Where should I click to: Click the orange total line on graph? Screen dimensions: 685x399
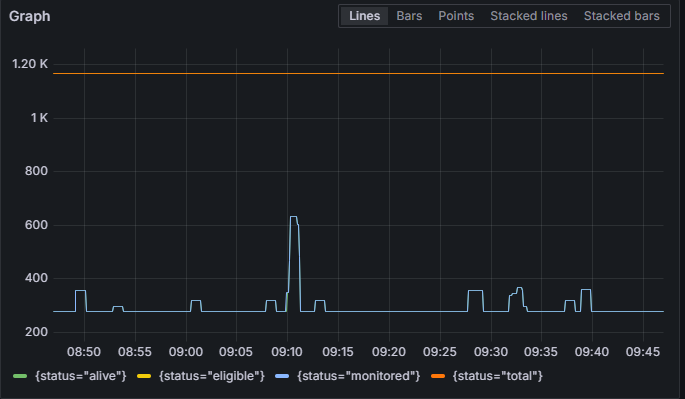pyautogui.click(x=358, y=73)
